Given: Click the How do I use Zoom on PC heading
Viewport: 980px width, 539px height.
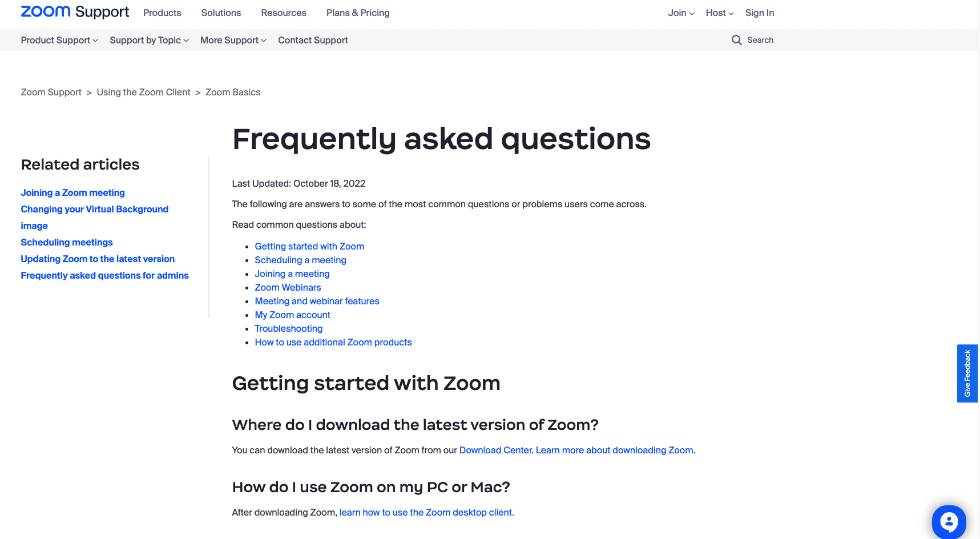Looking at the screenshot, I should 371,487.
